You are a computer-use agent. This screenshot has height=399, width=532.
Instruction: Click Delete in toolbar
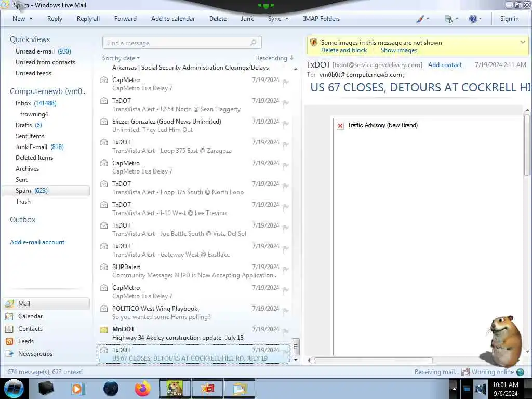point(218,19)
